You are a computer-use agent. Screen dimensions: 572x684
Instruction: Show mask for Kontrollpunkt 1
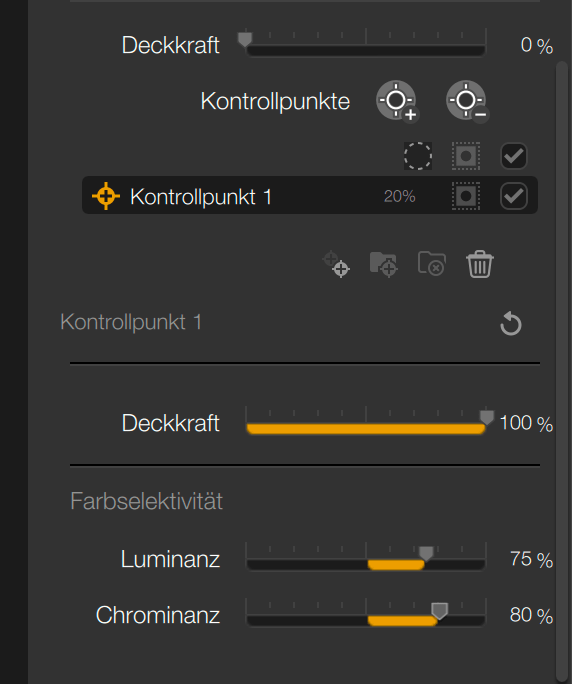click(466, 196)
